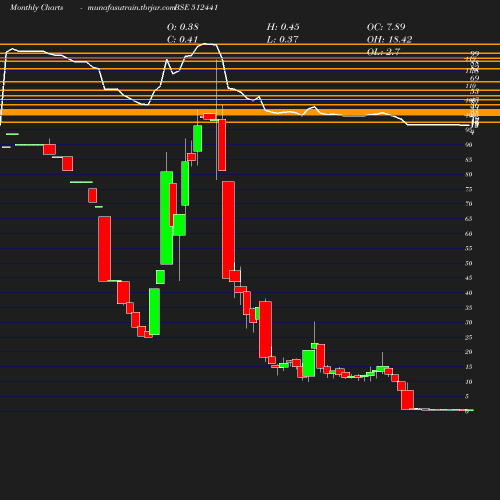Select the high value "H: 0.45"

coord(283,27)
